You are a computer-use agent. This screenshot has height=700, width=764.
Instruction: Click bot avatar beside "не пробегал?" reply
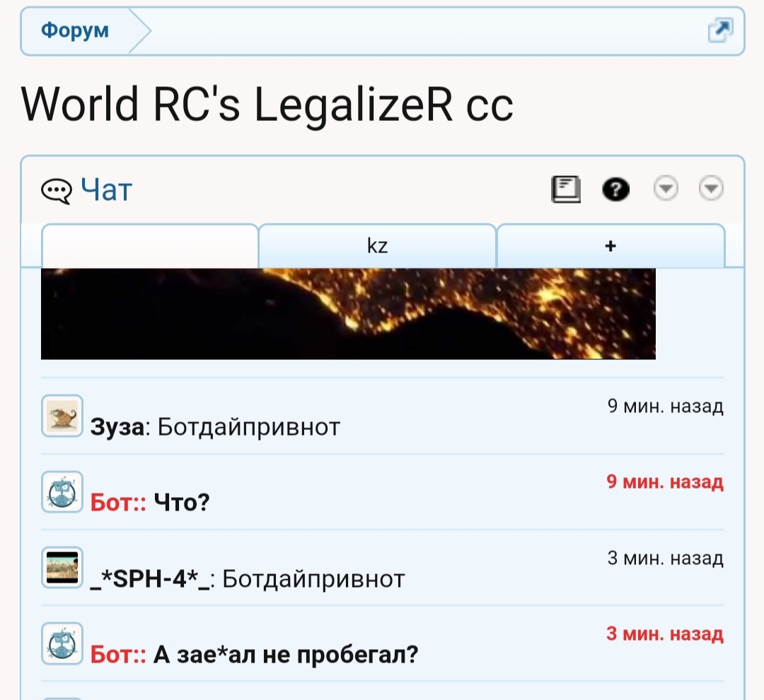pos(62,643)
